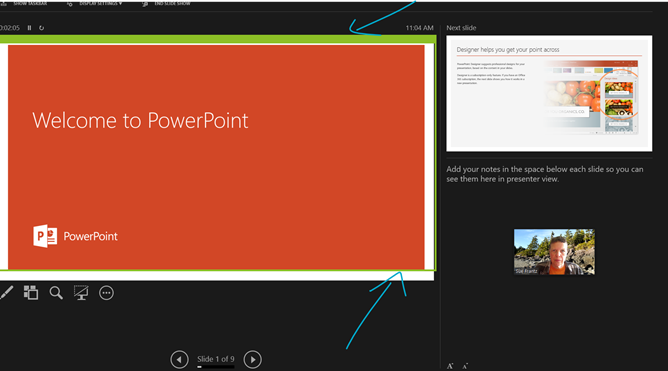Open more slide show options ellipsis

(106, 293)
